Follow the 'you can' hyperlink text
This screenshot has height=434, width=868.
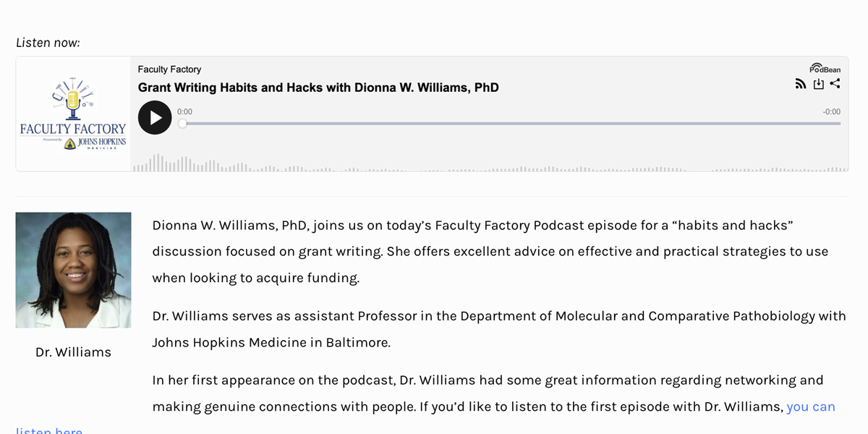point(811,407)
